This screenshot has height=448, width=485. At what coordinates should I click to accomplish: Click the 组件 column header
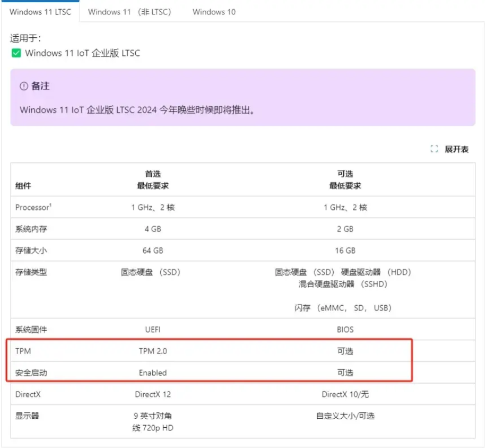[x=23, y=186]
